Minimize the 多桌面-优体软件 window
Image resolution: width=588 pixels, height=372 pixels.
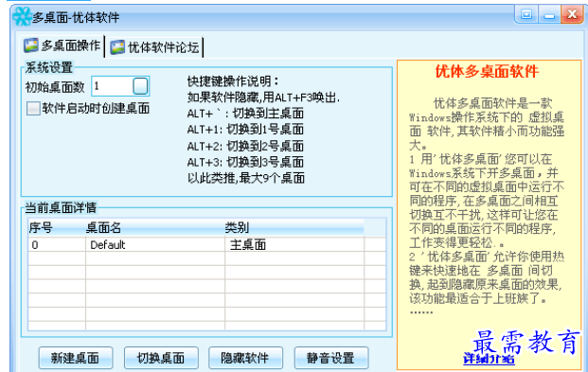coord(549,14)
